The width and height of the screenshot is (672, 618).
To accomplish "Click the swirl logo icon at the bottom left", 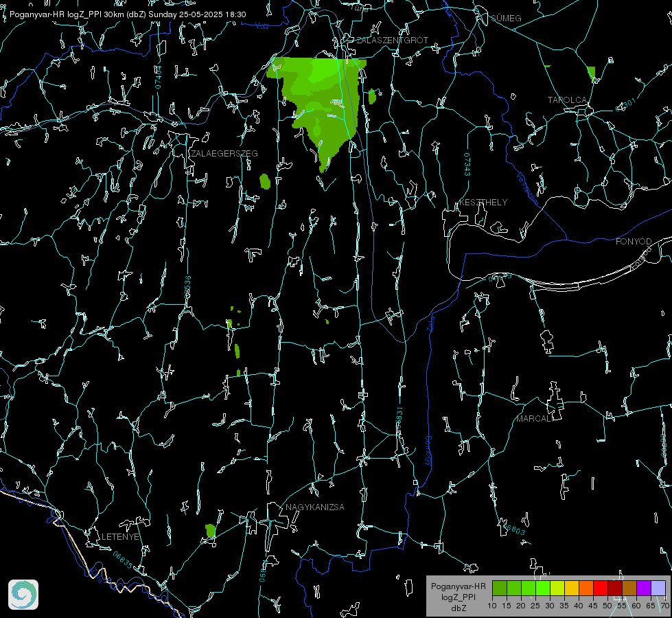I will [23, 595].
